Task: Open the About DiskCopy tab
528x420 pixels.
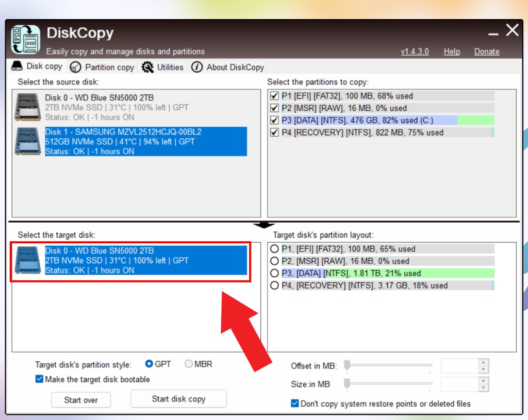Action: coord(227,68)
